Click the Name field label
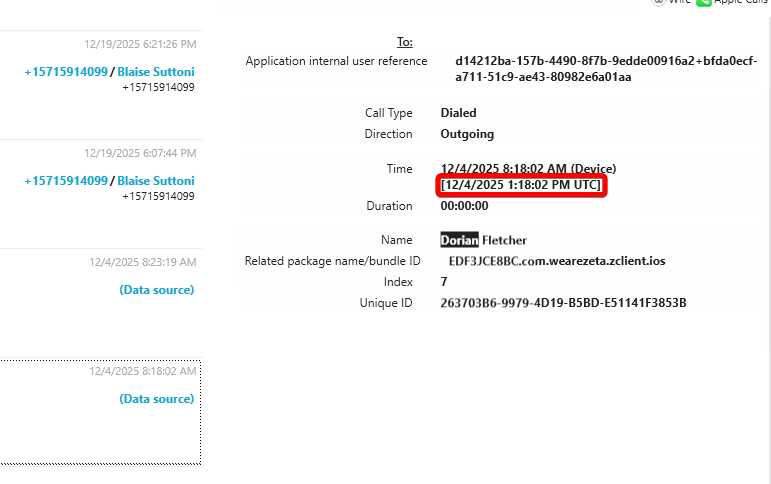Viewport: 771px width, 484px height. pyautogui.click(x=397, y=240)
